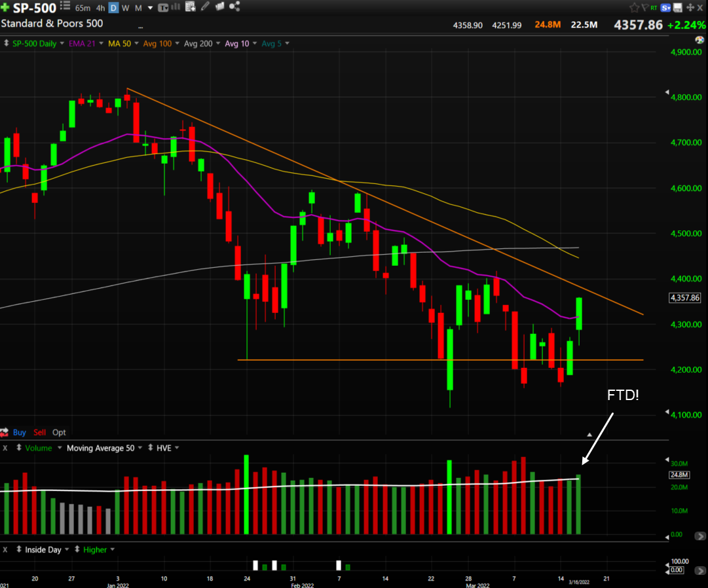Remove the Volume pane with its X

click(5, 448)
